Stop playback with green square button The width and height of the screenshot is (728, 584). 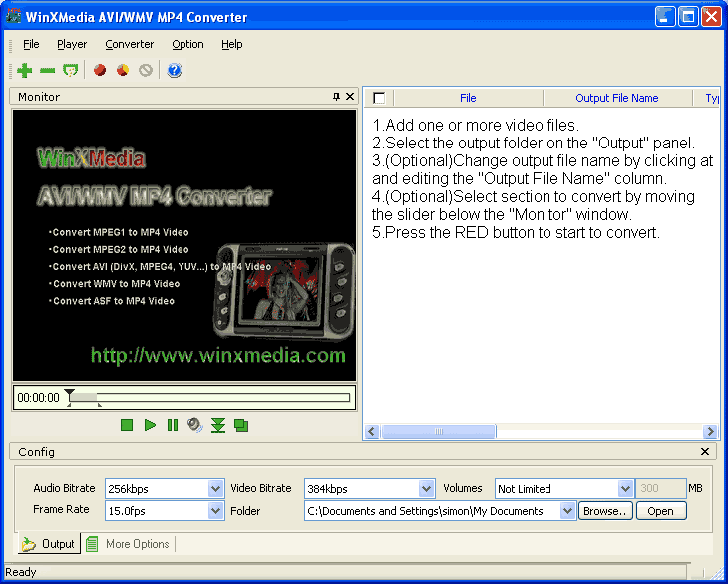click(127, 425)
